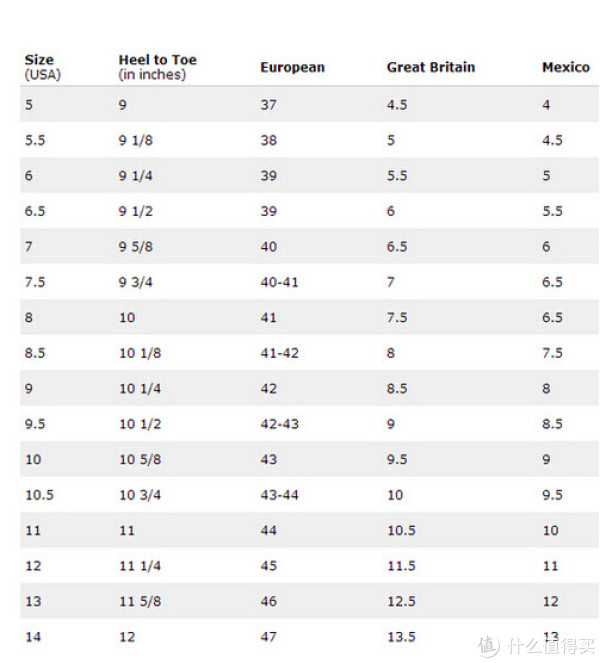Select the European column header

[293, 67]
